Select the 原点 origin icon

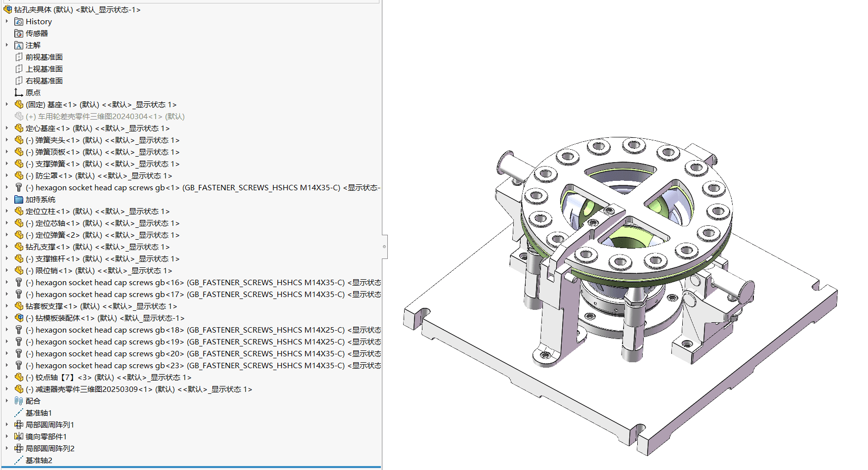click(19, 93)
